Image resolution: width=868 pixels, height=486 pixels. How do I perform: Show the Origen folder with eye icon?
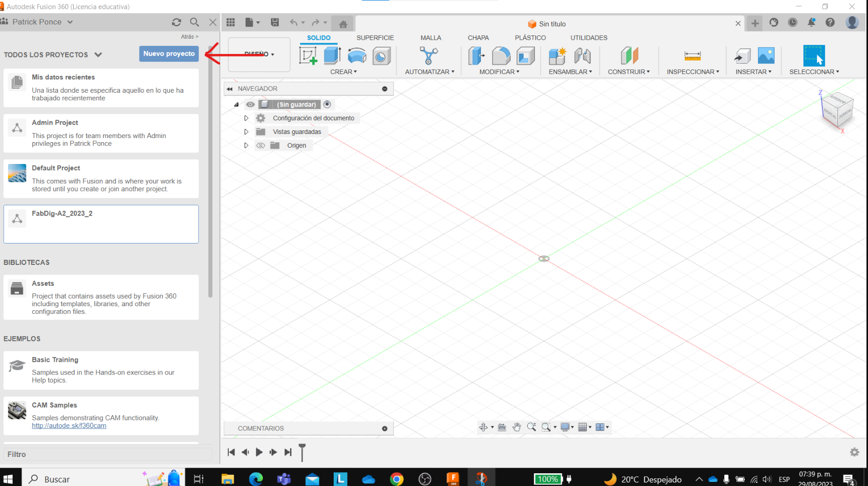(261, 146)
